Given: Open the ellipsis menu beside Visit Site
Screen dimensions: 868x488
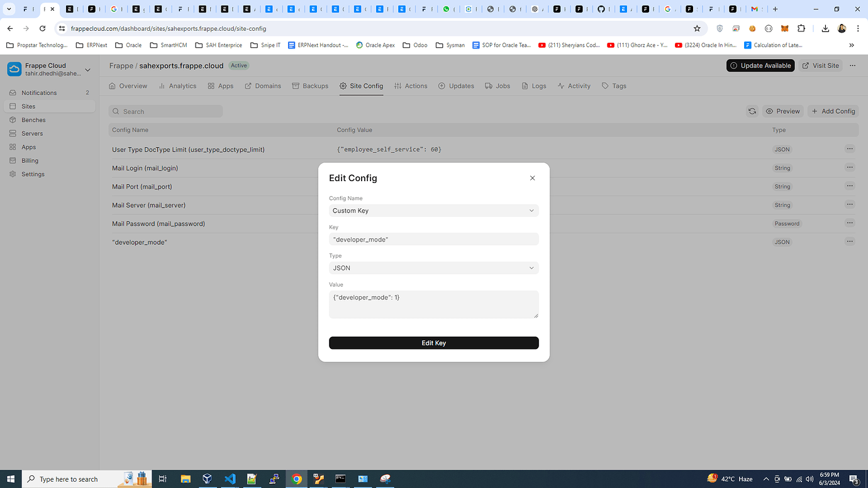Looking at the screenshot, I should [x=852, y=65].
